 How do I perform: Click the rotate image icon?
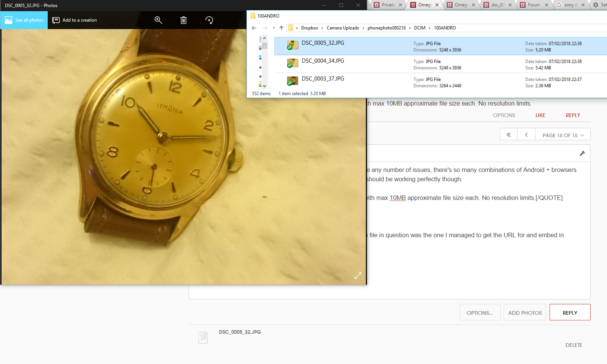[x=209, y=20]
